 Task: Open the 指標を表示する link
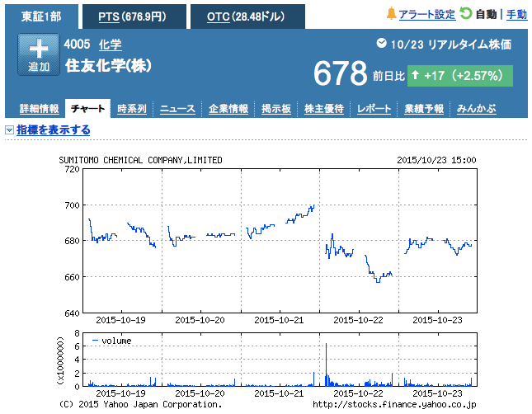(54, 130)
